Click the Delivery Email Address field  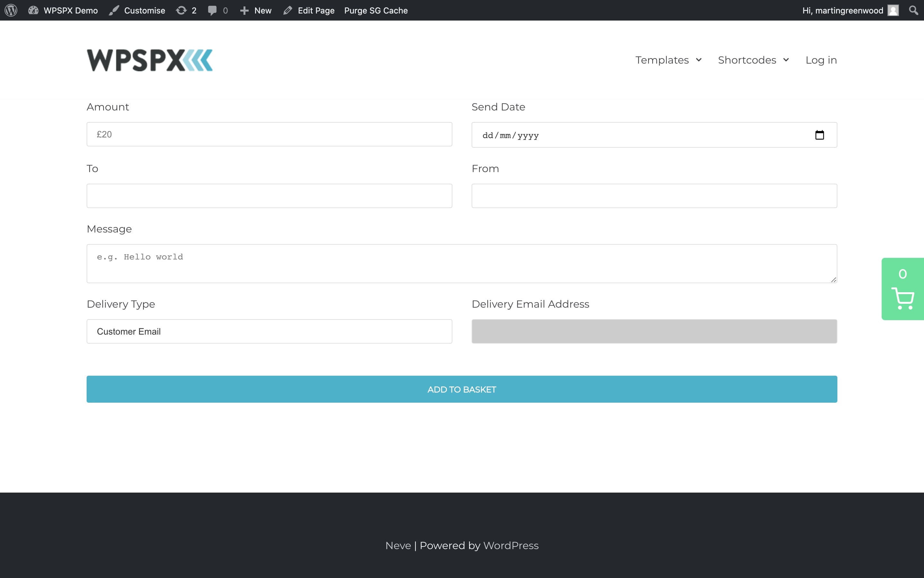point(654,331)
